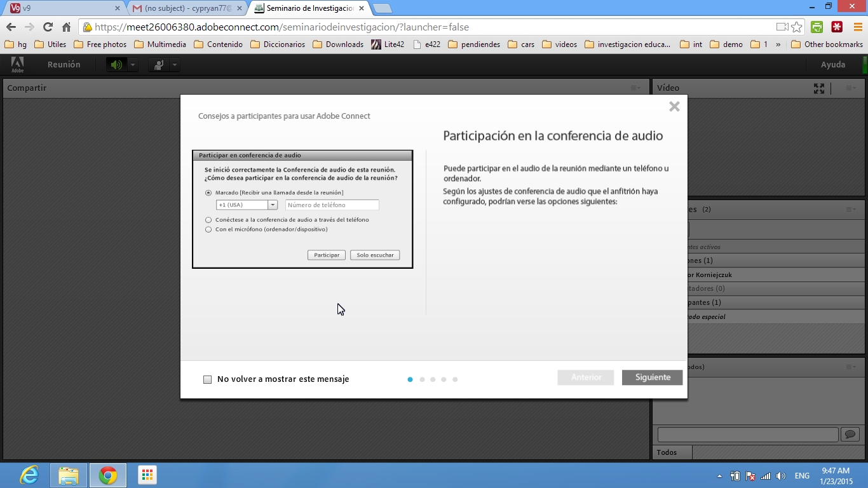Image resolution: width=868 pixels, height=488 pixels.
Task: Click the Participar button
Action: (x=327, y=255)
